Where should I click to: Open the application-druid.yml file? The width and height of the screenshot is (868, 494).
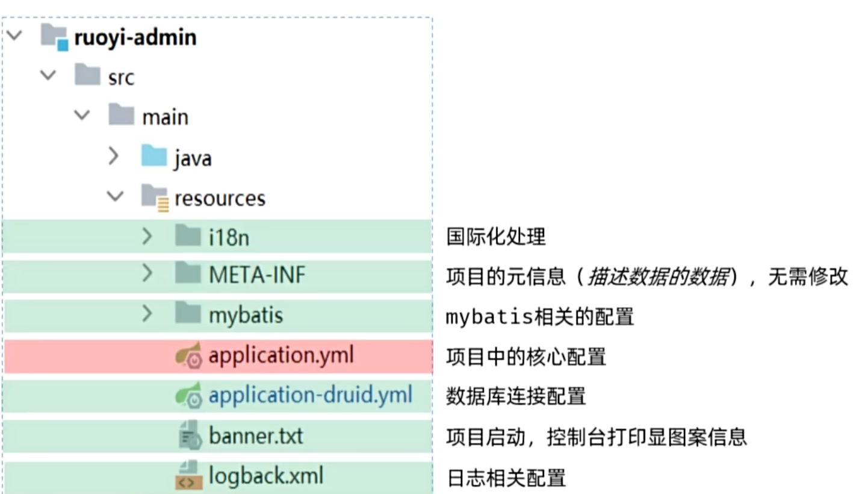[x=311, y=396]
